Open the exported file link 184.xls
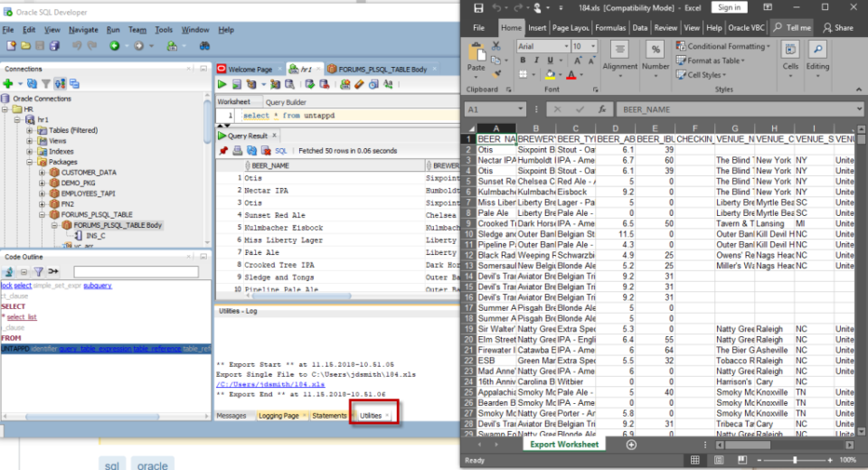This screenshot has height=470, width=868. [270, 384]
